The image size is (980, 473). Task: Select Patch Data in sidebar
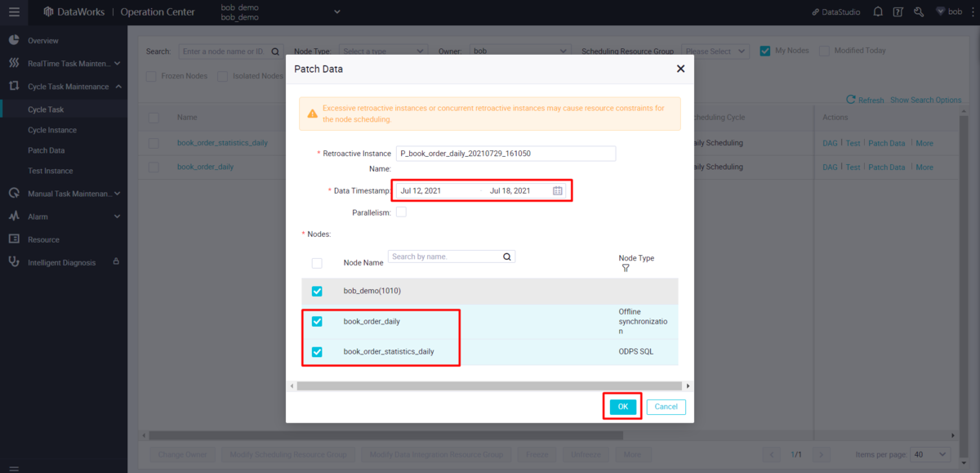47,150
